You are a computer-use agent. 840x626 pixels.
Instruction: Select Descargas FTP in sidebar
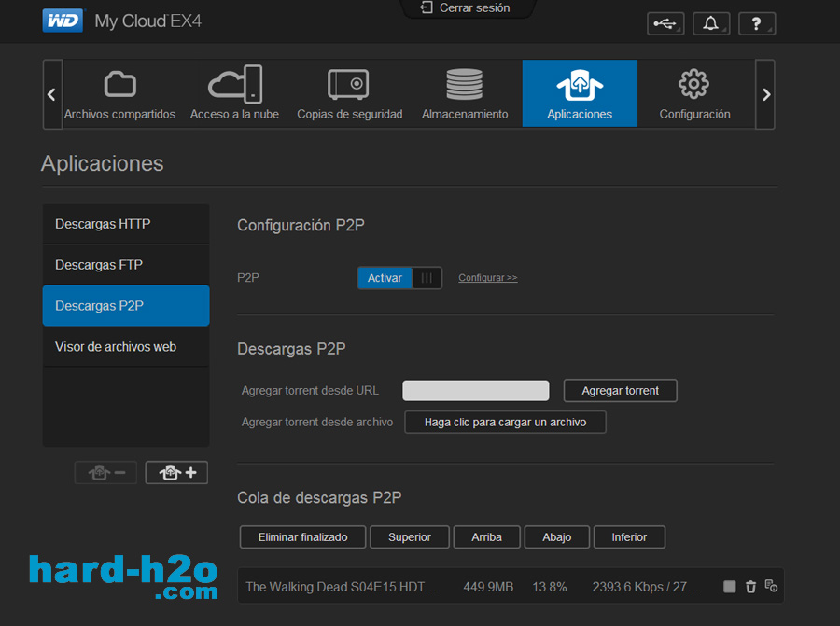tap(126, 265)
